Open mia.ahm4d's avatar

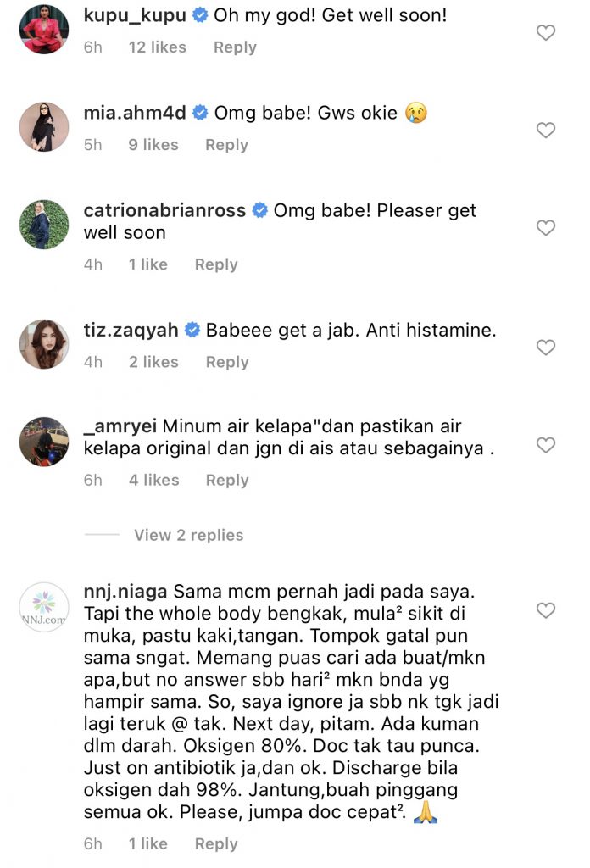[44, 127]
